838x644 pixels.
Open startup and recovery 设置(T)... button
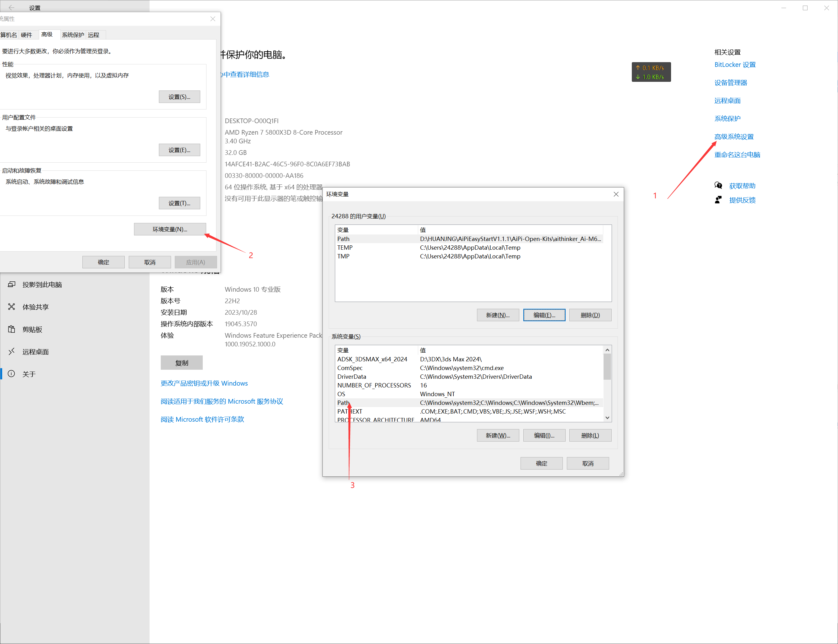(x=179, y=203)
